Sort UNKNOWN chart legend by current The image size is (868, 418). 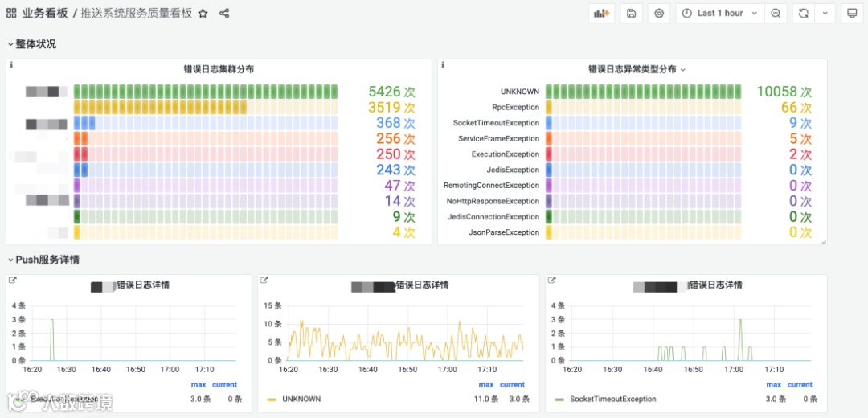[512, 384]
